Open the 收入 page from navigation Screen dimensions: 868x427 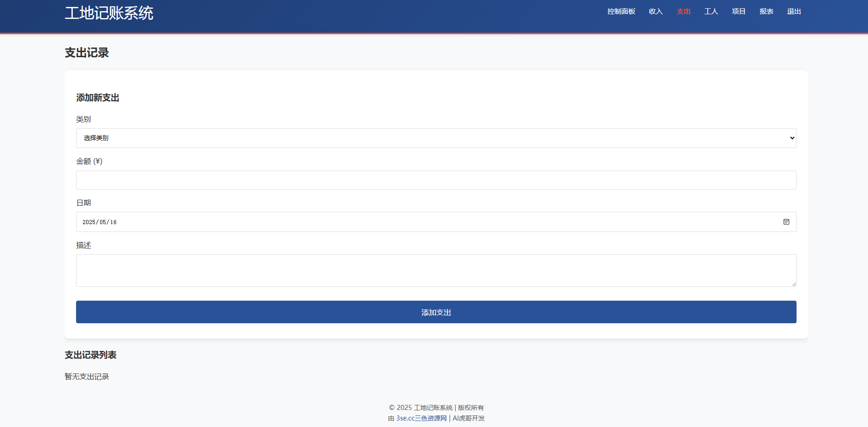click(655, 12)
